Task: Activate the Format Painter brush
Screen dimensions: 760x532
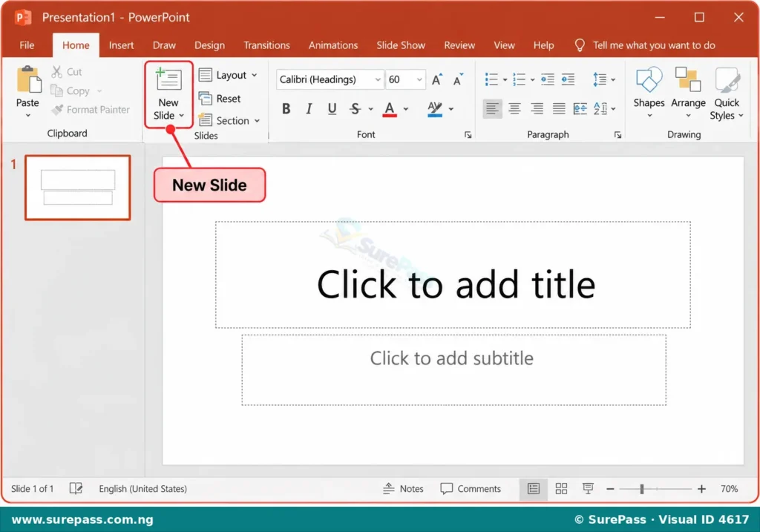Action: [x=57, y=110]
